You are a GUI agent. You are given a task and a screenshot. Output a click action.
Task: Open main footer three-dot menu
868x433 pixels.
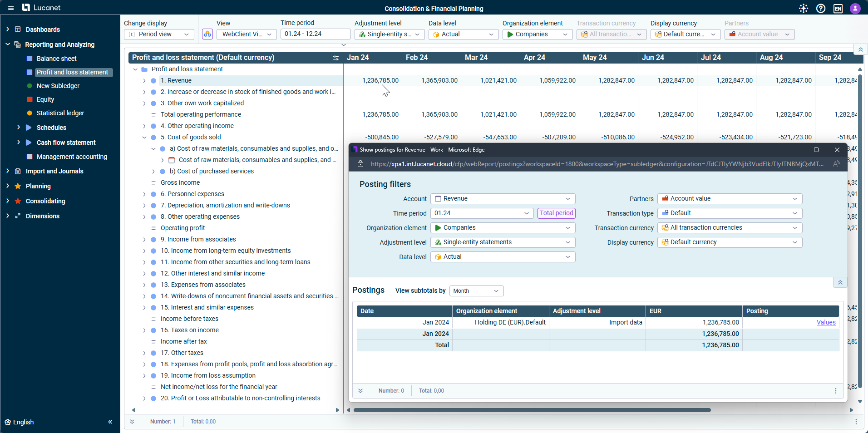click(856, 422)
